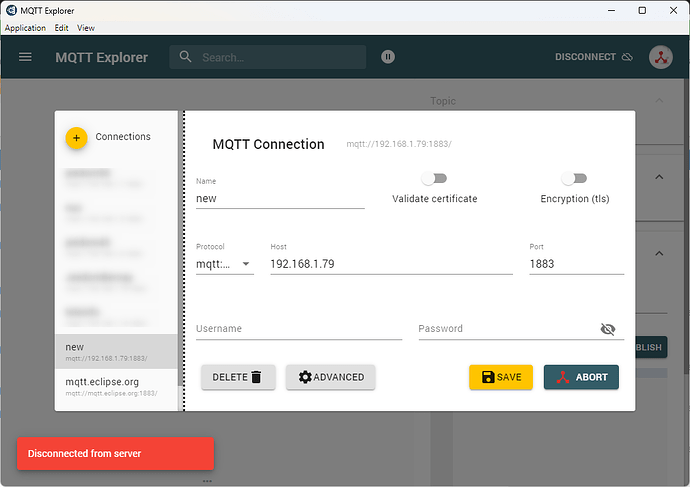Screen dimensions: 690x487
Task: Collapse the third sidebar panel chevron
Action: coord(659,253)
